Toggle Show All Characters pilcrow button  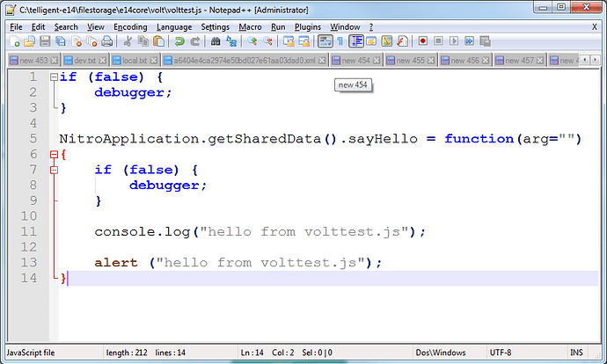pos(340,41)
